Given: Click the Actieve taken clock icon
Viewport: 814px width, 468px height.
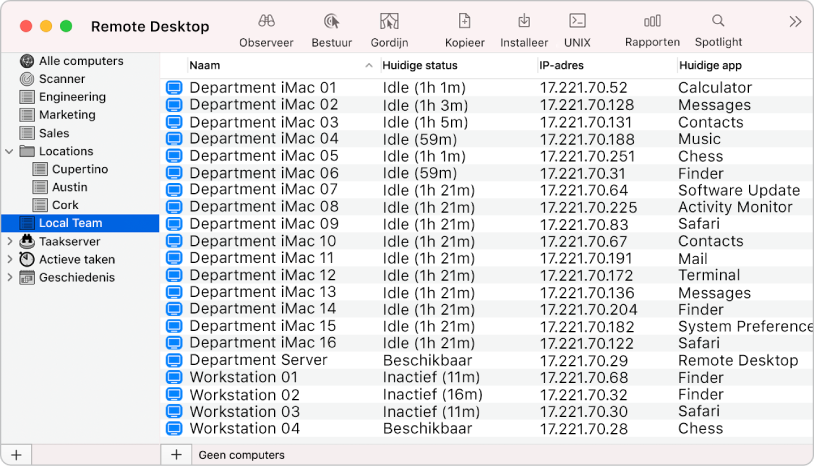Looking at the screenshot, I should (26, 259).
